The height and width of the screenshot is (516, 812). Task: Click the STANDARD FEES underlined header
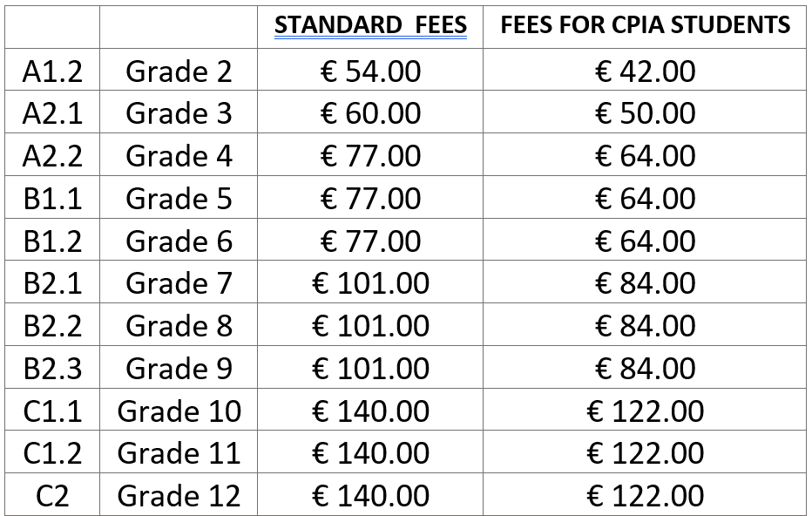(370, 25)
